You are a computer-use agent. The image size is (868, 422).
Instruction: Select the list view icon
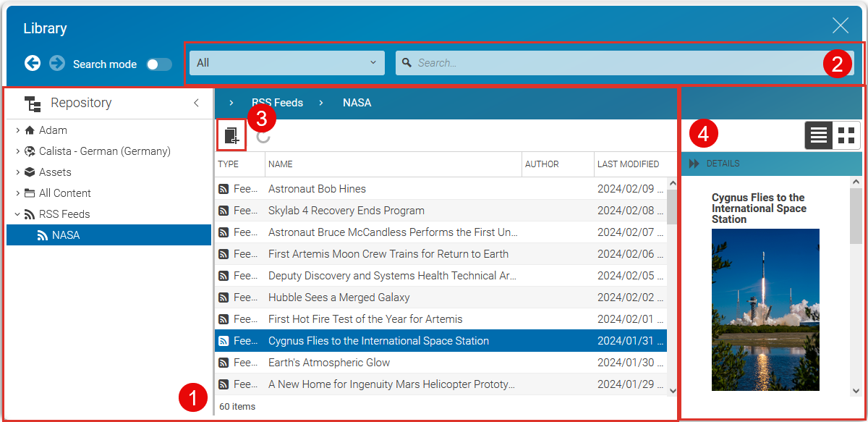(818, 135)
